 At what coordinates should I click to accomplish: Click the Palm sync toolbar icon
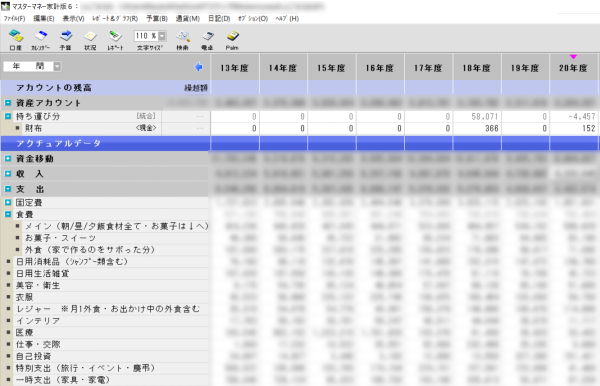click(232, 40)
